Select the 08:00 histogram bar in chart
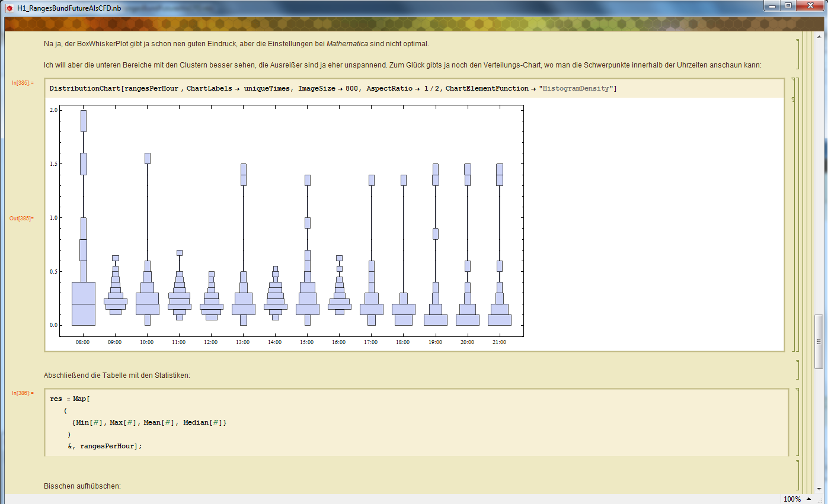The image size is (828, 504). coord(83,303)
